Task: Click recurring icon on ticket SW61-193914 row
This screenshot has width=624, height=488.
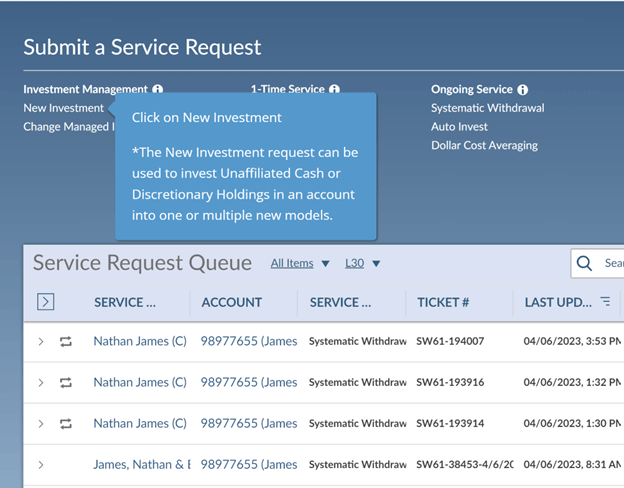Action: tap(66, 423)
